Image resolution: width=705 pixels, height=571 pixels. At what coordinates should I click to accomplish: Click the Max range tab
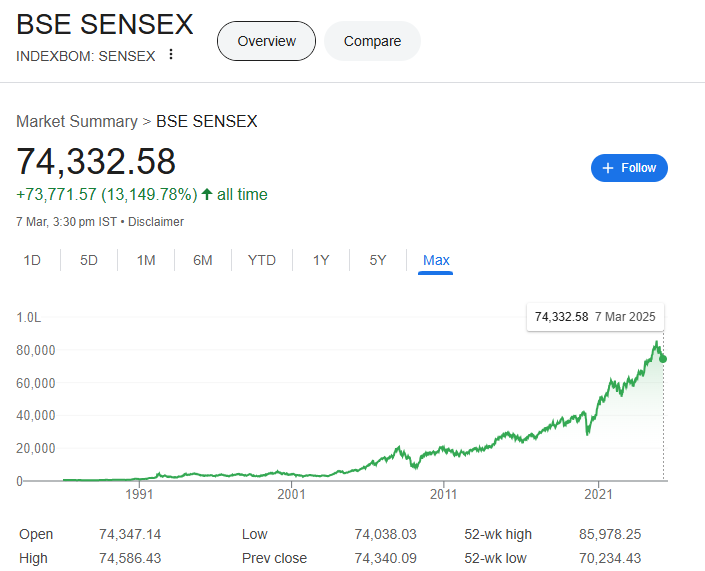436,260
